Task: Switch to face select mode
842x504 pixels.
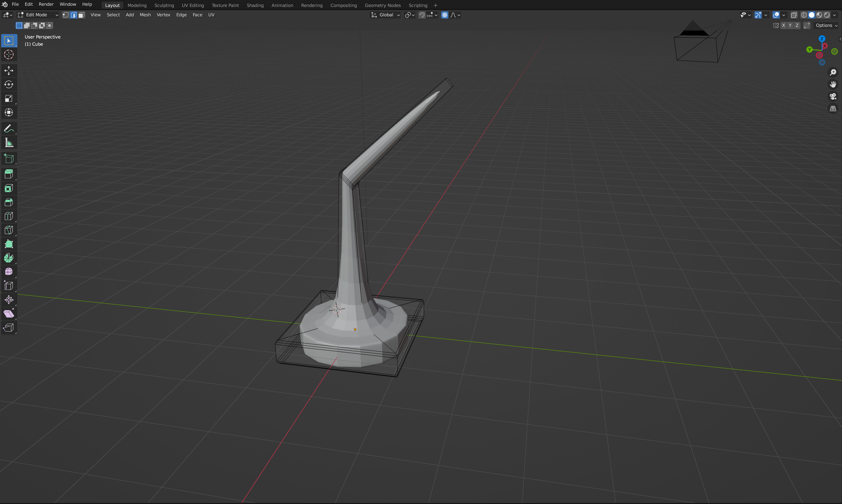Action: [81, 15]
